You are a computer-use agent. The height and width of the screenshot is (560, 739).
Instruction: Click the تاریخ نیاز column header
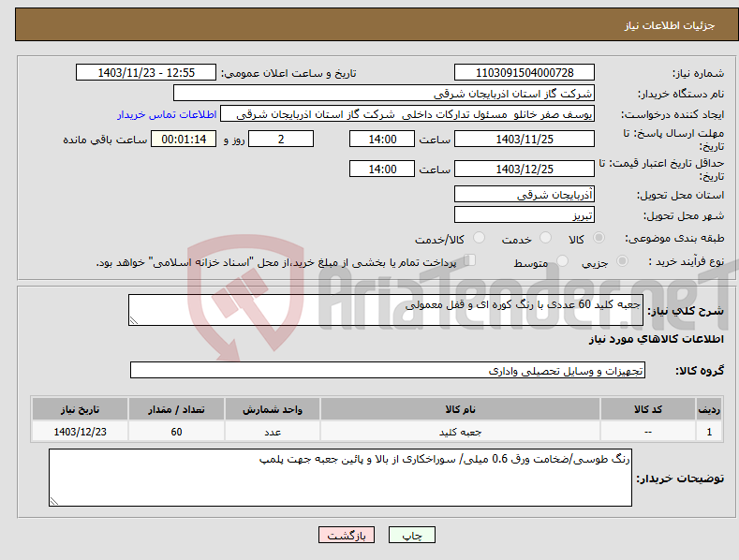(x=81, y=409)
